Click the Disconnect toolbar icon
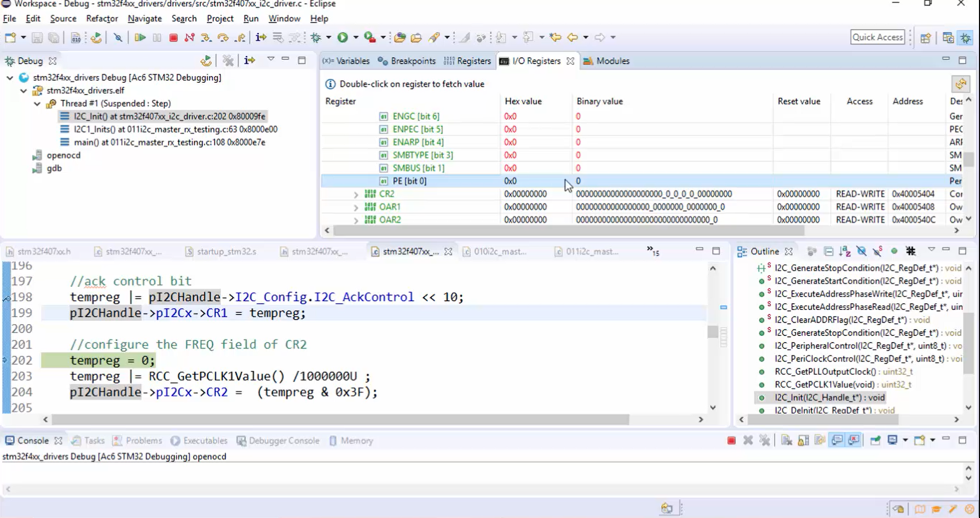Viewport: 980px width, 518px height. 189,37
